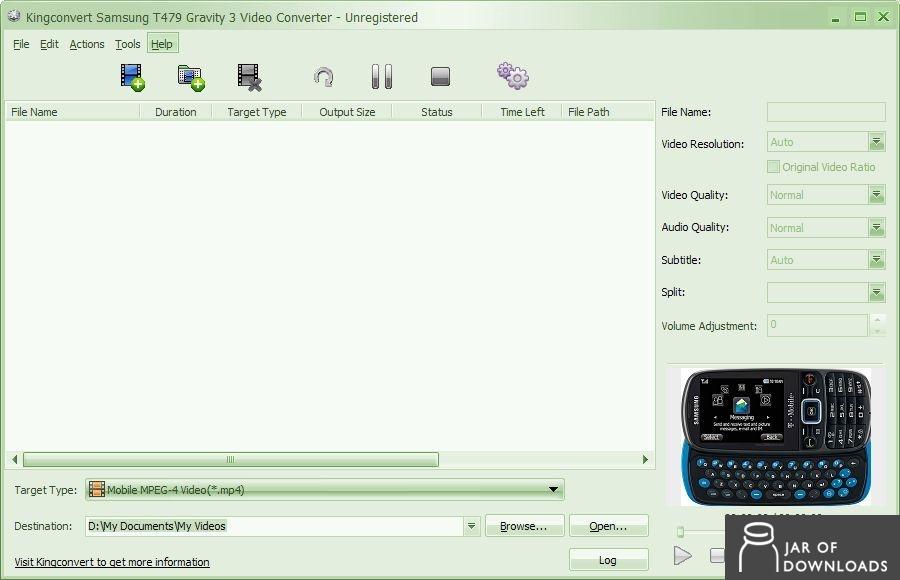Click the Time Left column header
The height and width of the screenshot is (580, 900).
point(522,112)
